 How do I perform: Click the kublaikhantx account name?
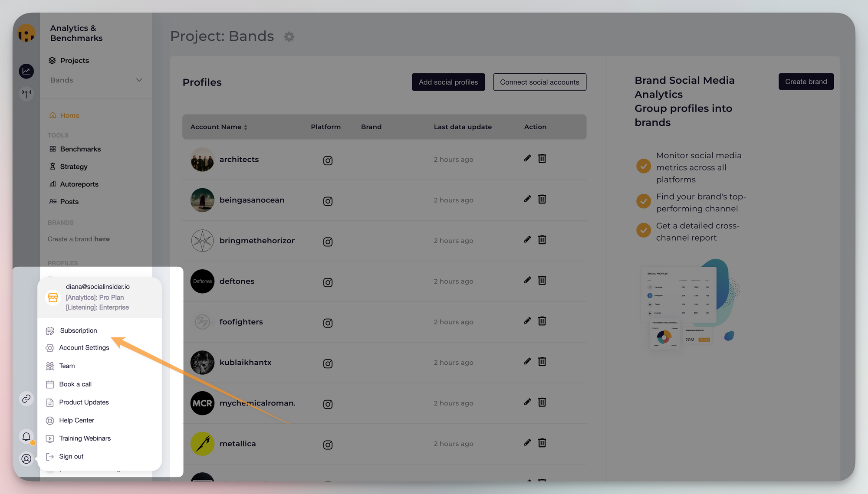pyautogui.click(x=246, y=363)
